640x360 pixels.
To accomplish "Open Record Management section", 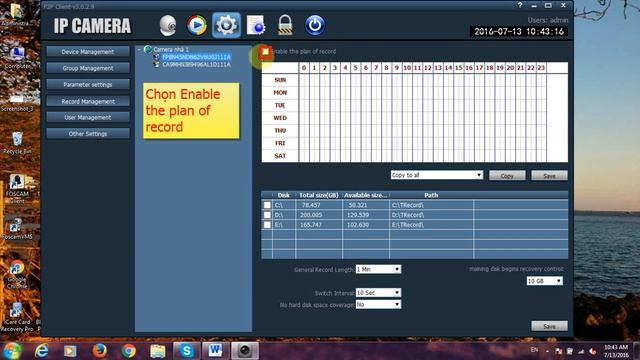I will click(88, 101).
